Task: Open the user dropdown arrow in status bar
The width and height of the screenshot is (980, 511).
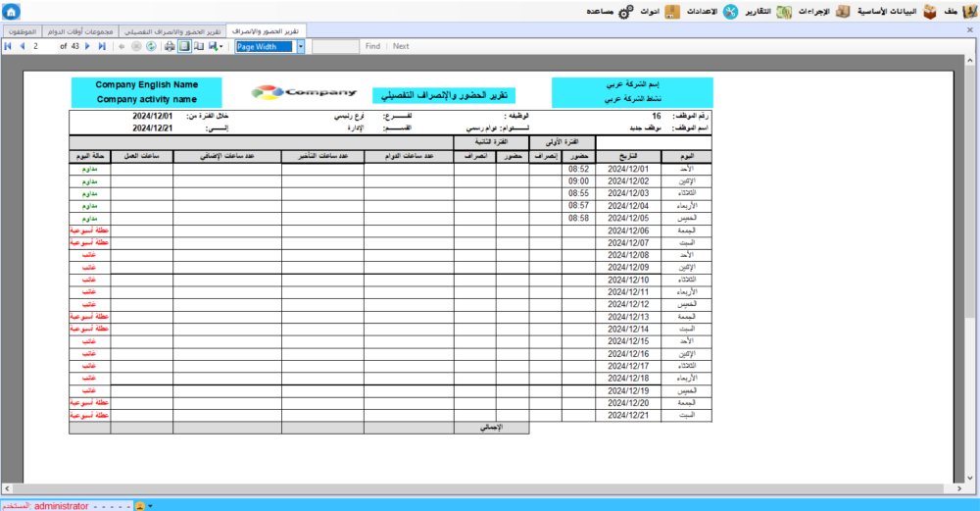Action: tap(150, 505)
